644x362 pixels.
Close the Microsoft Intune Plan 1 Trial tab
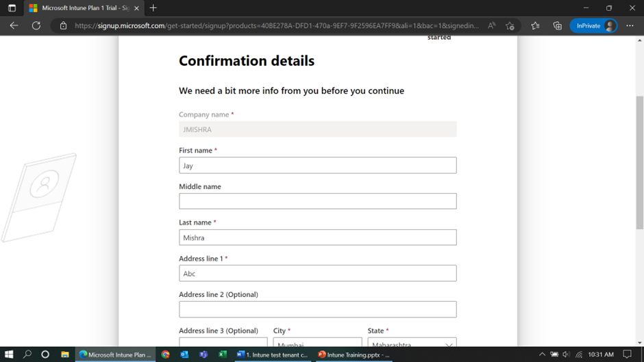click(x=136, y=8)
